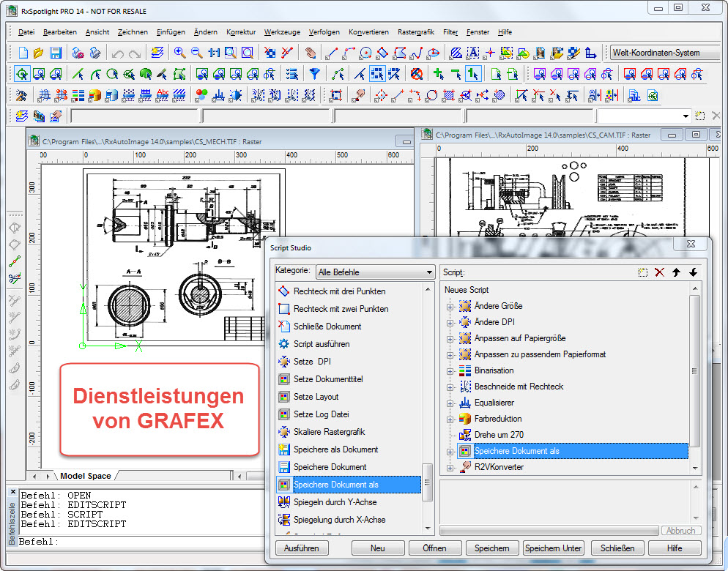728x571 pixels.
Task: Click the red X delete script step icon
Action: (659, 272)
